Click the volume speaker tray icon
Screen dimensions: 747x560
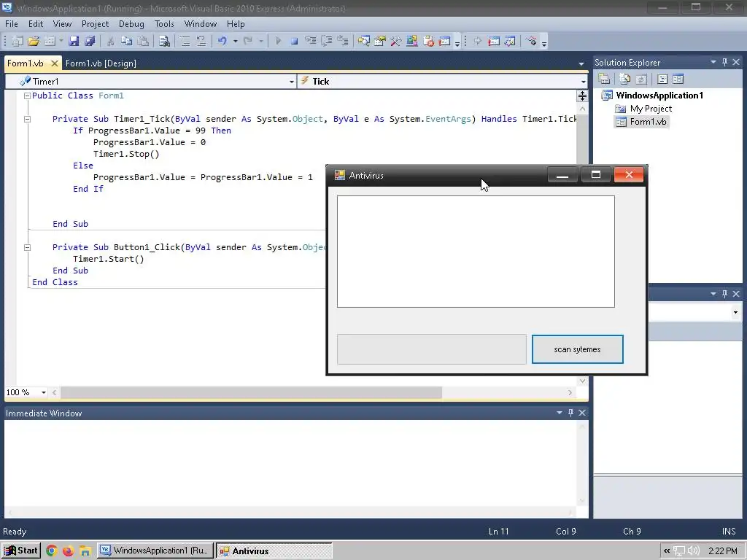point(694,551)
